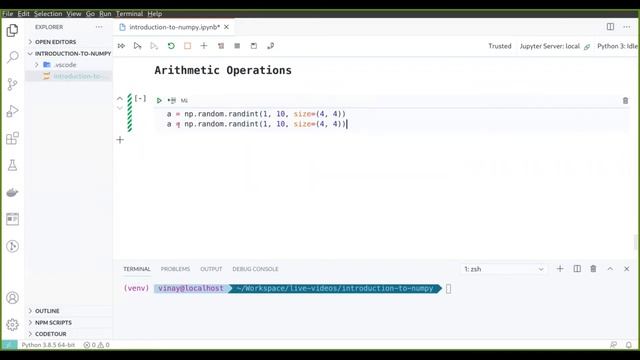
Task: Maximize the terminal panel with chevron up
Action: 610,269
